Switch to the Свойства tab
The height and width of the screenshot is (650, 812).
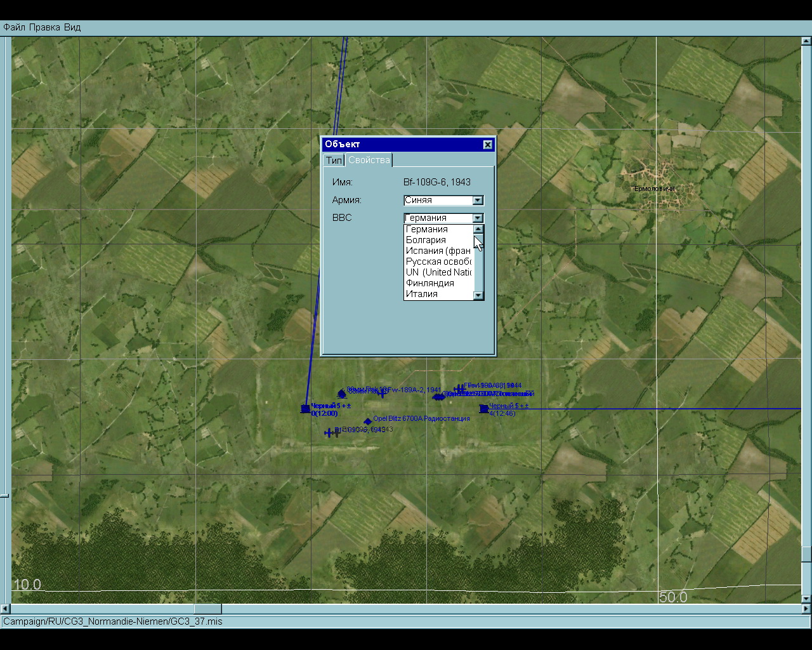pos(369,160)
